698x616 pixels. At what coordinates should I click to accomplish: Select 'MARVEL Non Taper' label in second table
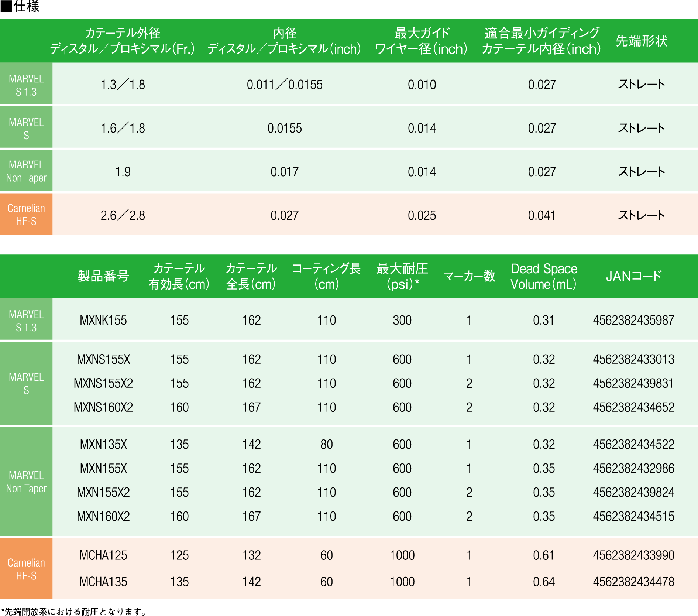[x=26, y=482]
